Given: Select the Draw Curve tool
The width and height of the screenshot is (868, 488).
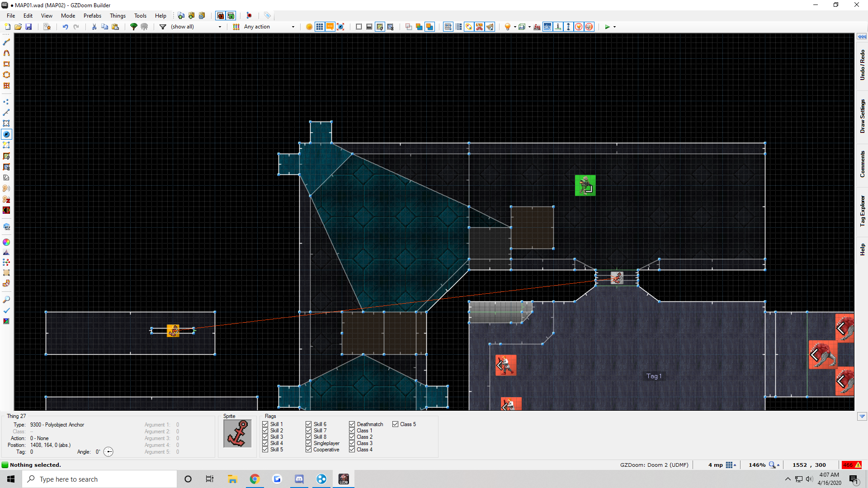Looking at the screenshot, I should pyautogui.click(x=6, y=53).
